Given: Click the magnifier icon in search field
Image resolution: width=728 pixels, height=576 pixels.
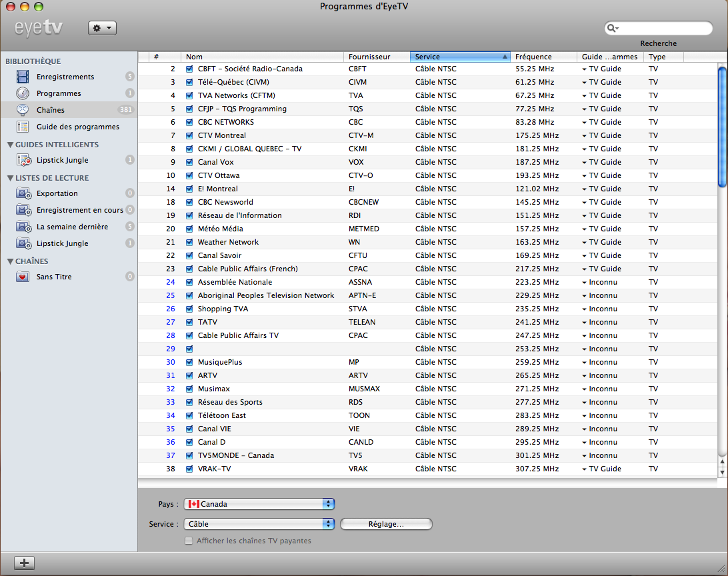Looking at the screenshot, I should pyautogui.click(x=613, y=28).
